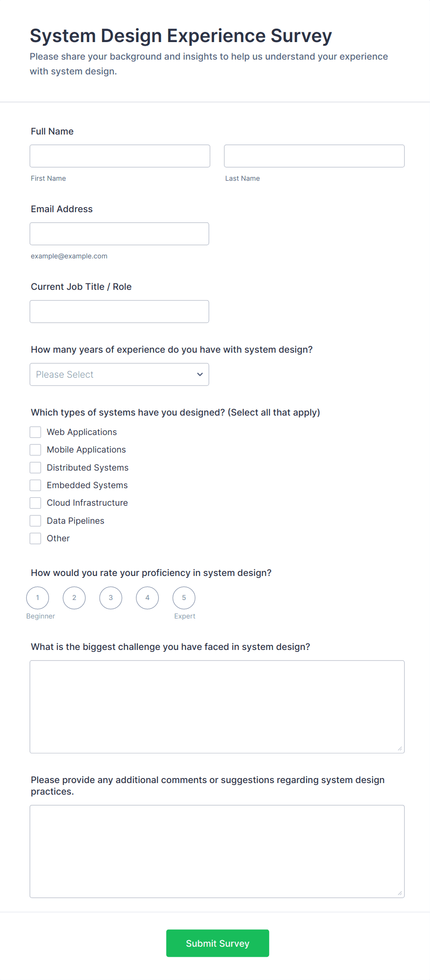Click the First Name input field
Viewport: 430px width, 980px height.
pyautogui.click(x=120, y=156)
